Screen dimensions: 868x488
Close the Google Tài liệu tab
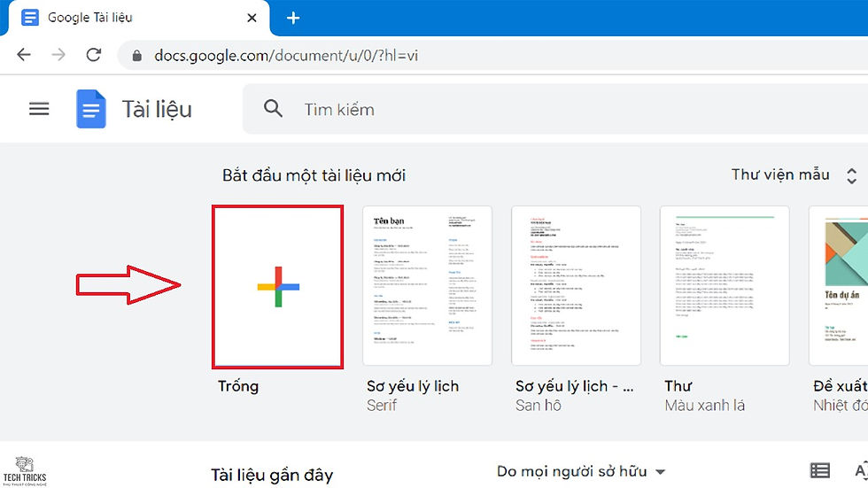pos(252,18)
